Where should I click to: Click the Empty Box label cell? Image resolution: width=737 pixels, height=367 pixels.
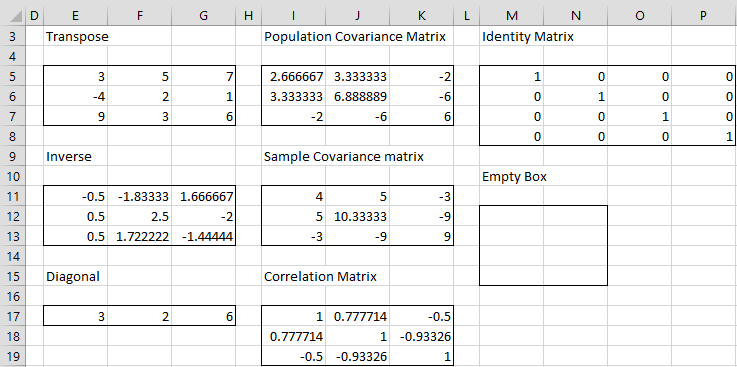[514, 177]
